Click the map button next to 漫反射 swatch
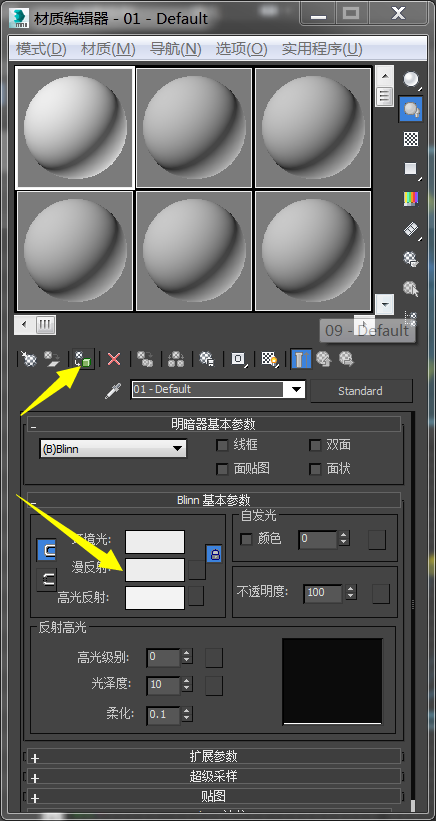This screenshot has height=821, width=436. [197, 569]
